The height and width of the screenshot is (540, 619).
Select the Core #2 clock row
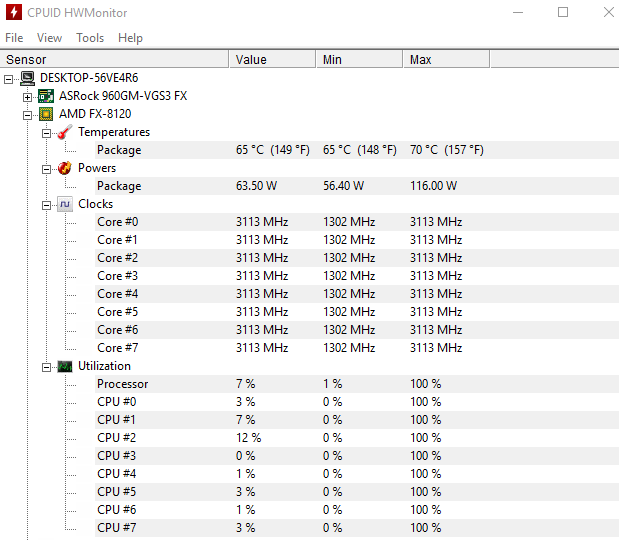tap(357, 258)
